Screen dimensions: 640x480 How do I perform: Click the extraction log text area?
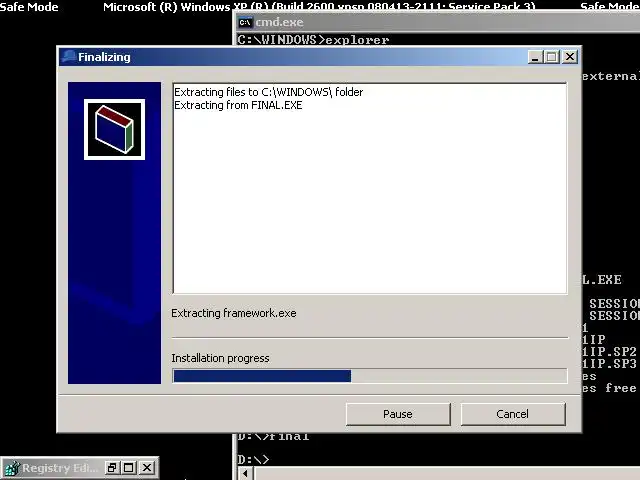point(370,188)
